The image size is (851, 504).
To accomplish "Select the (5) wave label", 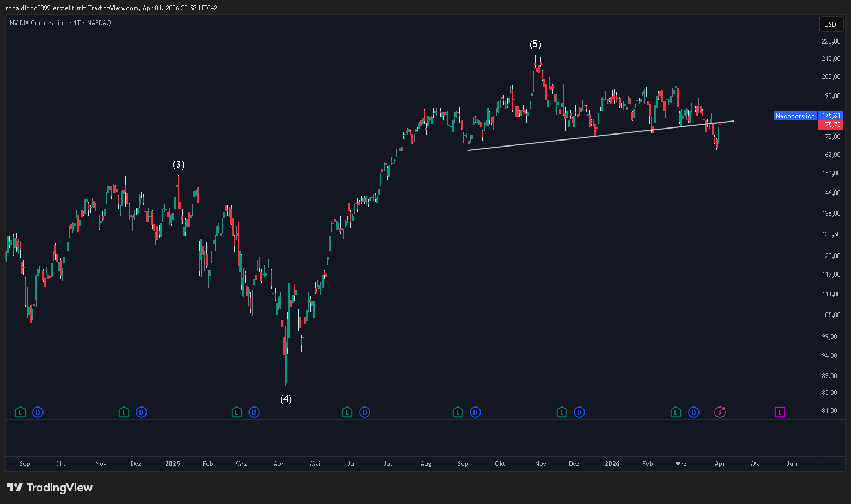I will click(536, 44).
